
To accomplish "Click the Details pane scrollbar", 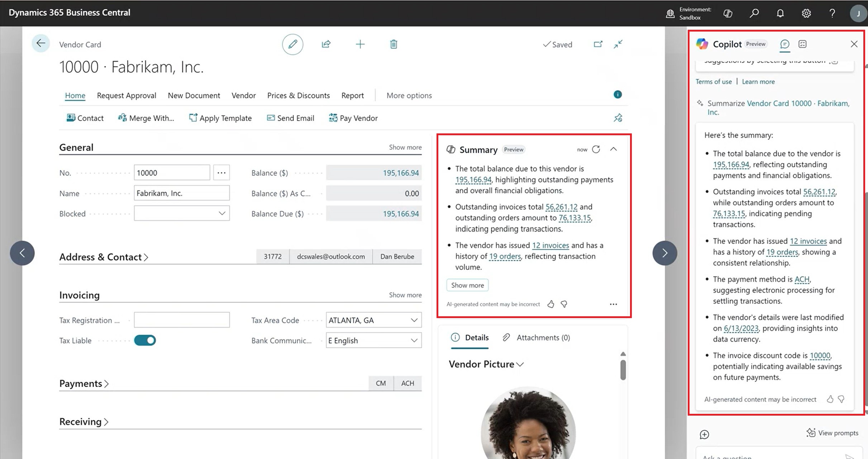I will (623, 370).
